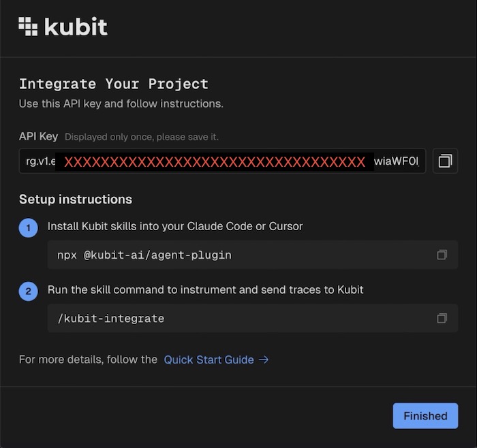
Task: Click the /kubit-integrate command text
Action: (x=110, y=319)
